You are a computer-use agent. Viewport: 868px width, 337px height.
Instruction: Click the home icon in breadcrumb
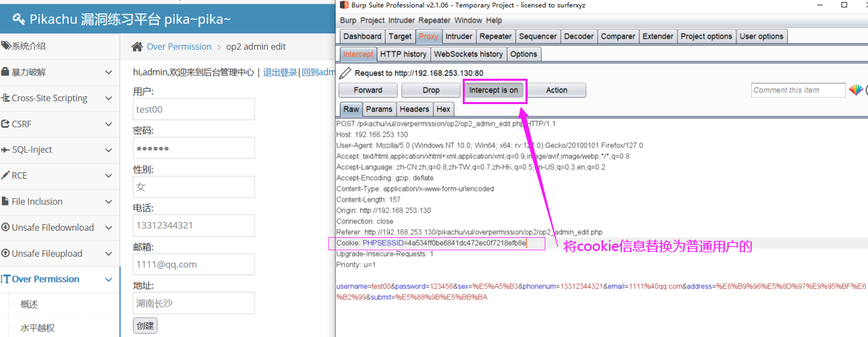click(x=137, y=47)
